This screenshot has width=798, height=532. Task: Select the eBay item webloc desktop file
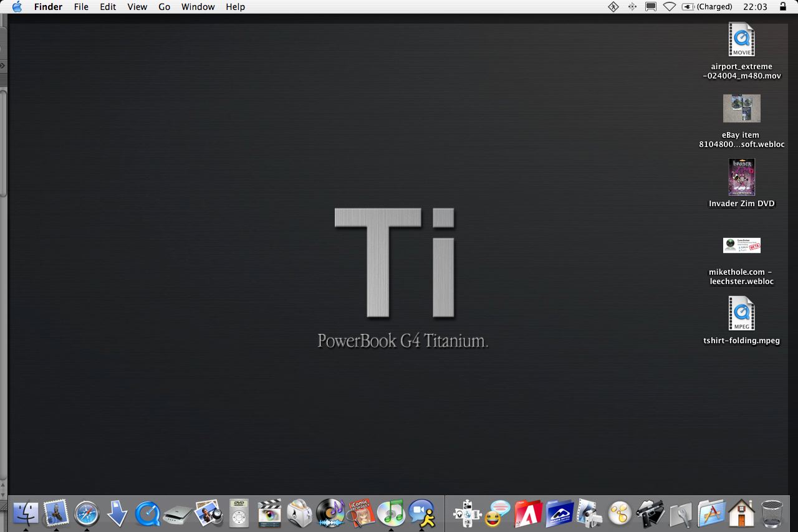[x=742, y=121]
